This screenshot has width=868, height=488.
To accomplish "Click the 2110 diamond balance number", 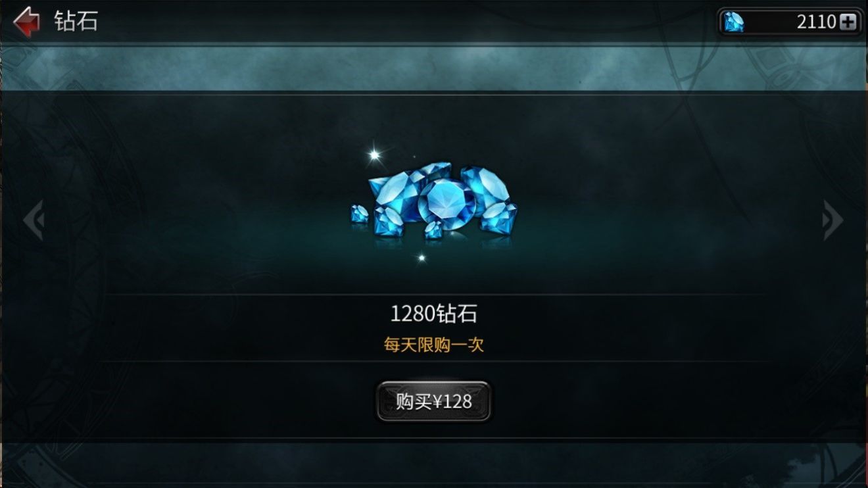I will pyautogui.click(x=816, y=22).
